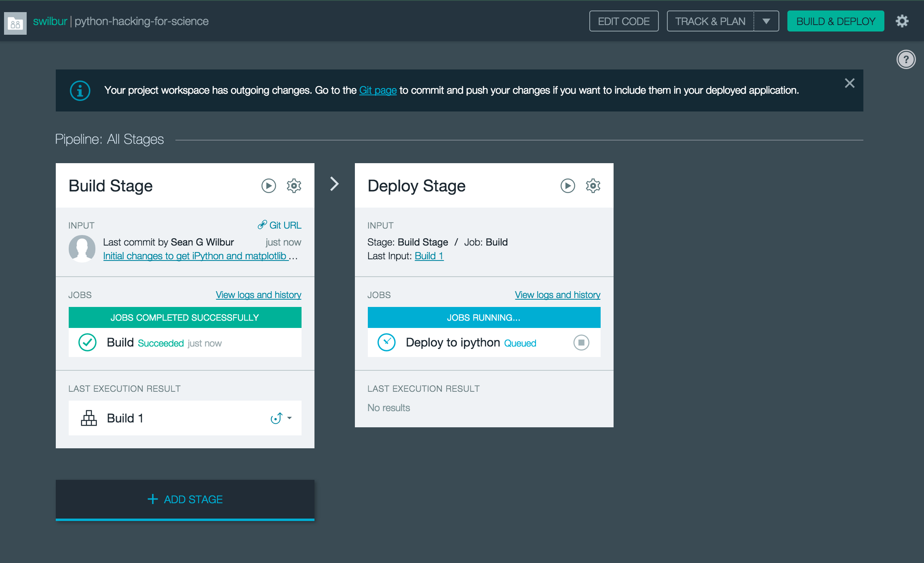Click the EDIT CODE button
924x563 pixels.
tap(624, 21)
